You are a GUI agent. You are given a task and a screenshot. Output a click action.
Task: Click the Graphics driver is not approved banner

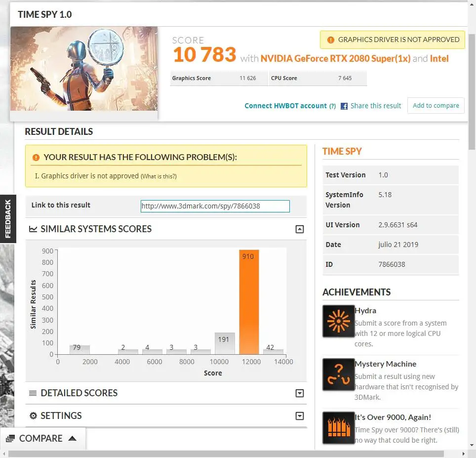pyautogui.click(x=392, y=40)
